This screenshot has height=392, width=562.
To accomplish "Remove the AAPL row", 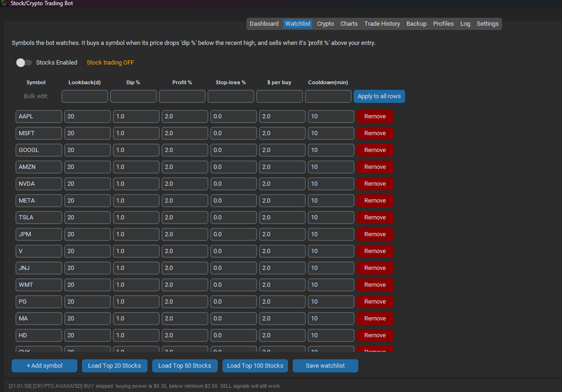I will 375,116.
